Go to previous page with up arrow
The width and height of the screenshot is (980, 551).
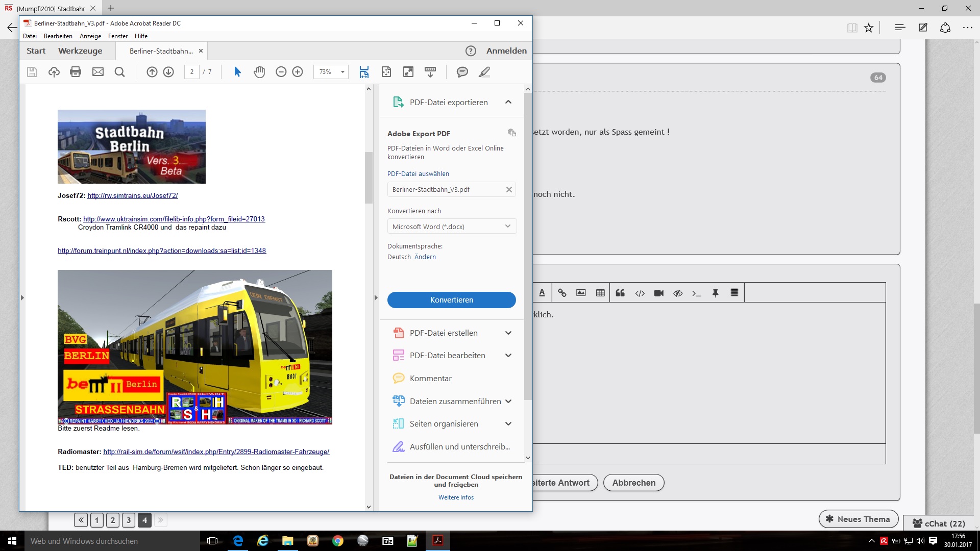tap(152, 72)
